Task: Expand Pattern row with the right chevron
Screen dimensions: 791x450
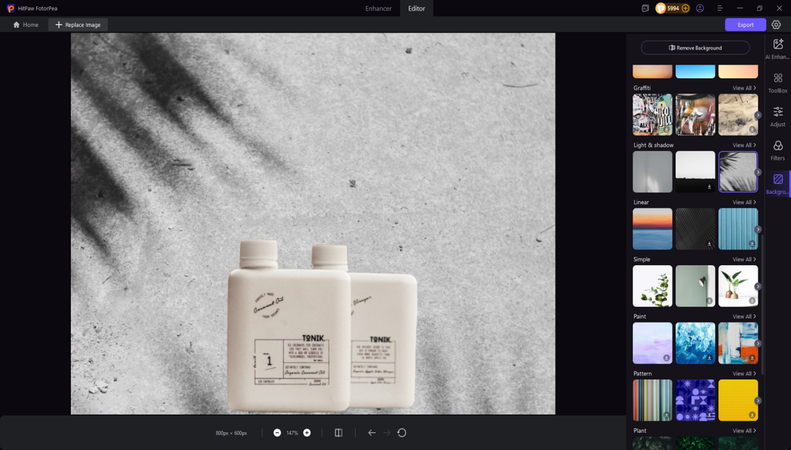Action: [758, 401]
